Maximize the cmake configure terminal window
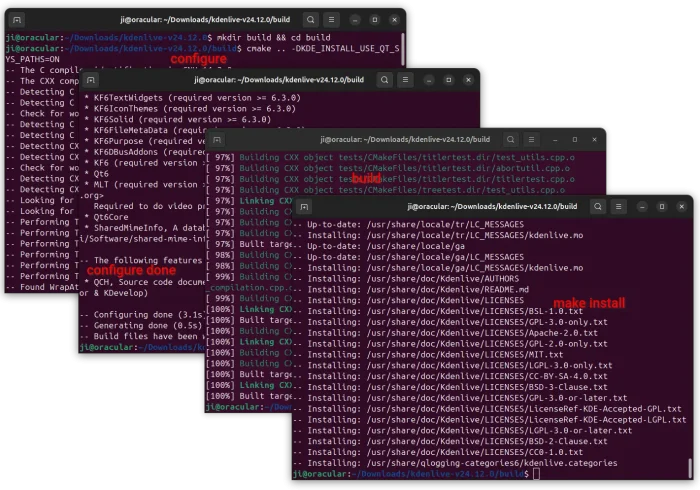The width and height of the screenshot is (700, 490). click(x=375, y=20)
